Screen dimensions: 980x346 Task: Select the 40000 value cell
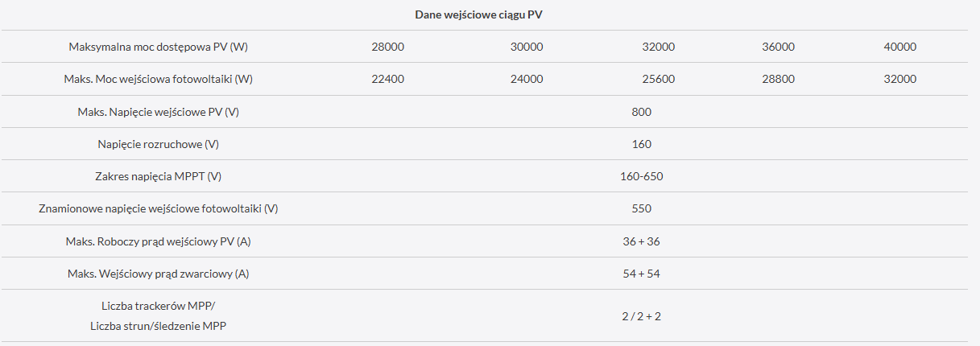click(x=899, y=47)
